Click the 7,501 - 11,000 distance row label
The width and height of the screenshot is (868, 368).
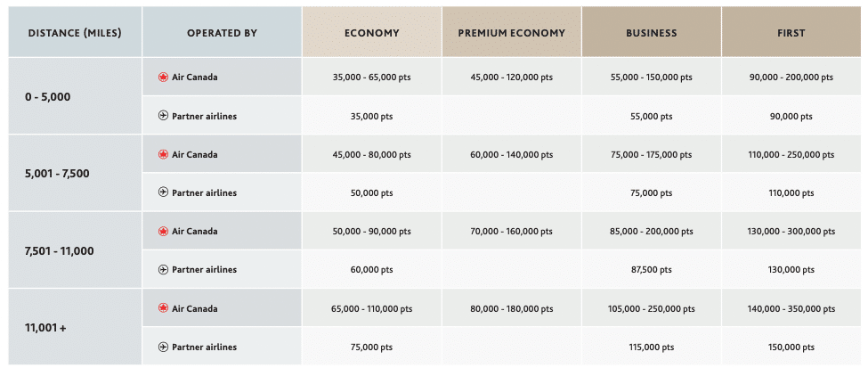[60, 250]
